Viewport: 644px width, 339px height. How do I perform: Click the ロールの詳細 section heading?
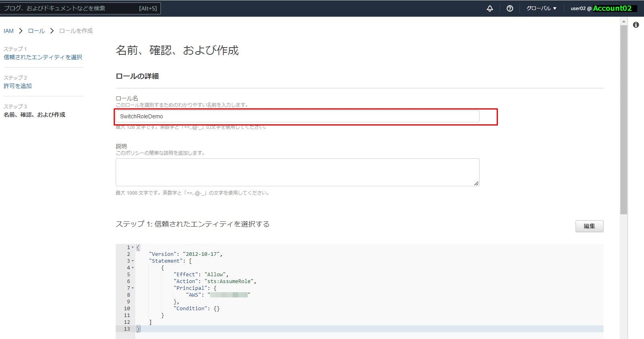(137, 76)
